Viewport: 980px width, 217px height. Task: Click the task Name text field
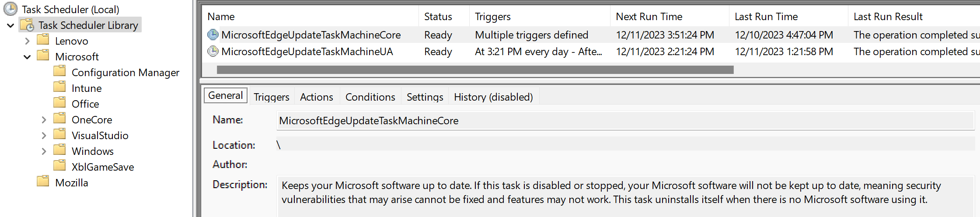click(x=625, y=121)
